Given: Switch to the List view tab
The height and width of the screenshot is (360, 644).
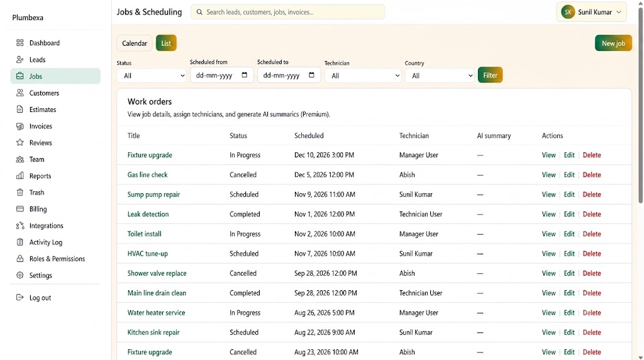Looking at the screenshot, I should [x=166, y=43].
